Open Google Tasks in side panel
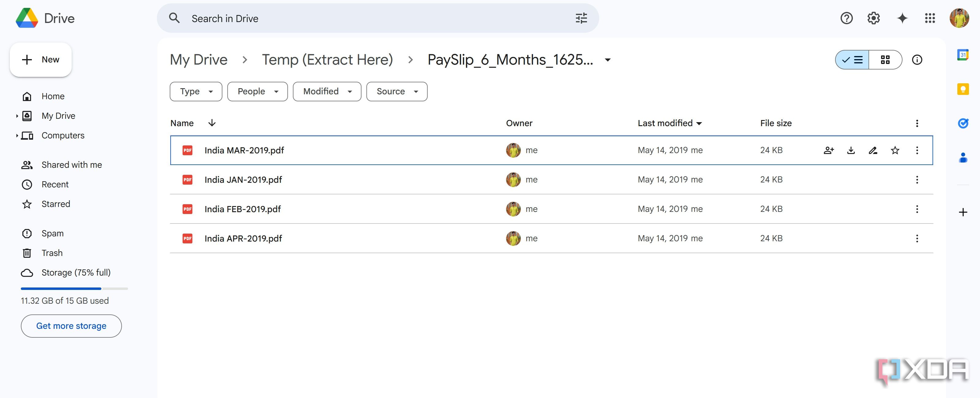The image size is (980, 398). [963, 123]
